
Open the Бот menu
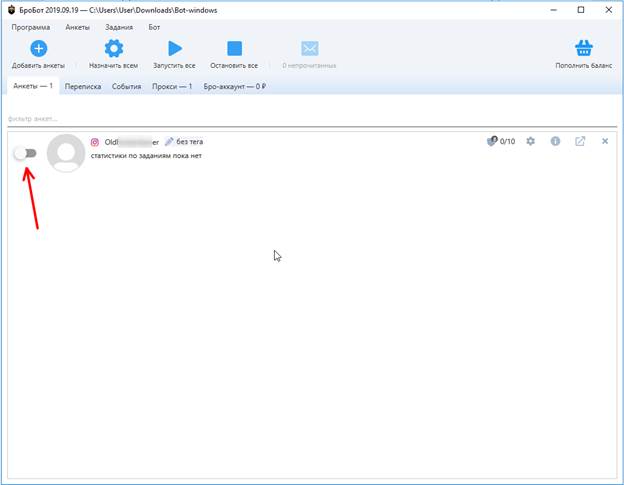pyautogui.click(x=154, y=27)
